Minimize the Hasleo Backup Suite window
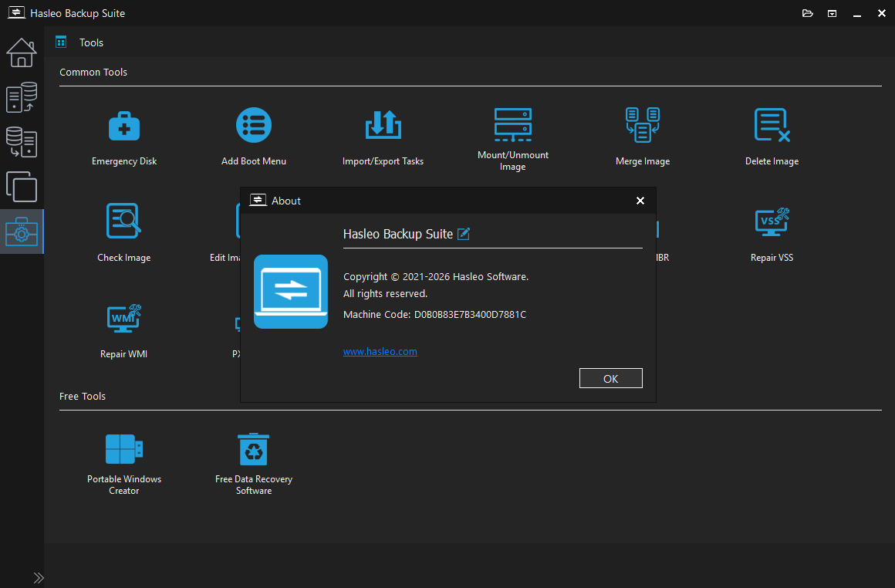The image size is (895, 588). (856, 13)
